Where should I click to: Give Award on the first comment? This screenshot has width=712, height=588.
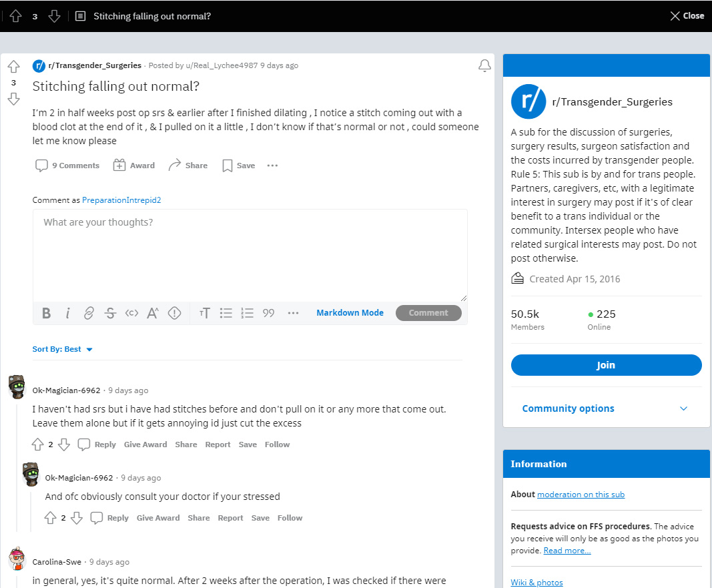tap(145, 445)
